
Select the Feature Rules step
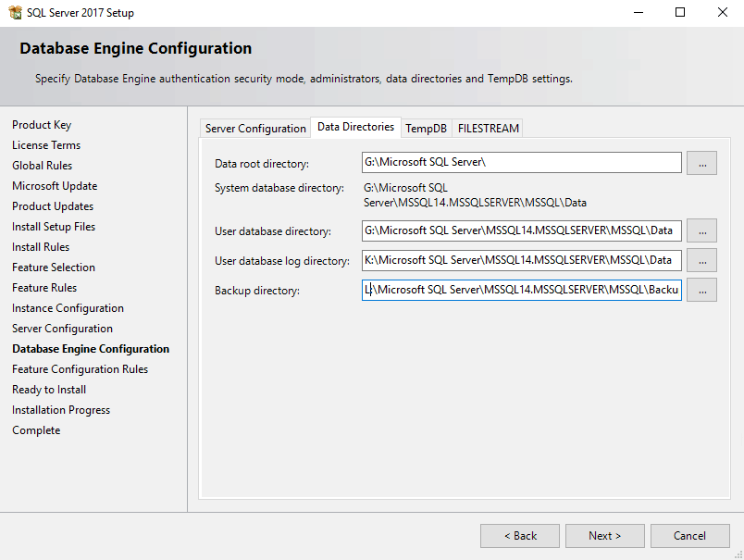(x=44, y=288)
